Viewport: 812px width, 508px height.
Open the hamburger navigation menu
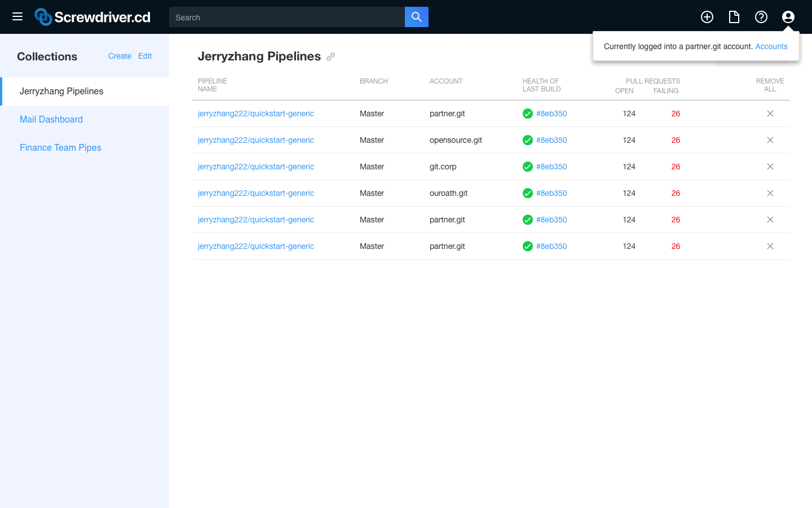click(17, 17)
